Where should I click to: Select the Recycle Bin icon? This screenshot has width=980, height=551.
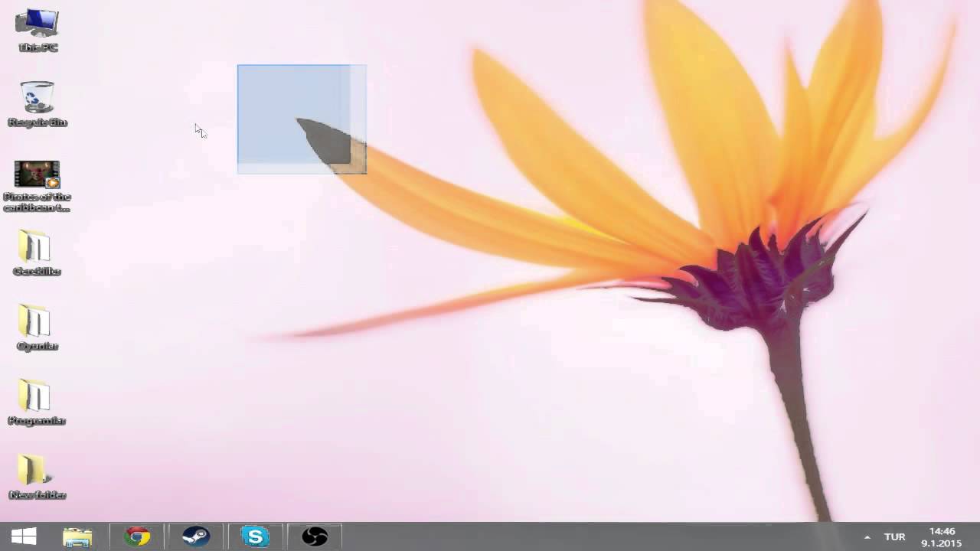click(x=37, y=104)
